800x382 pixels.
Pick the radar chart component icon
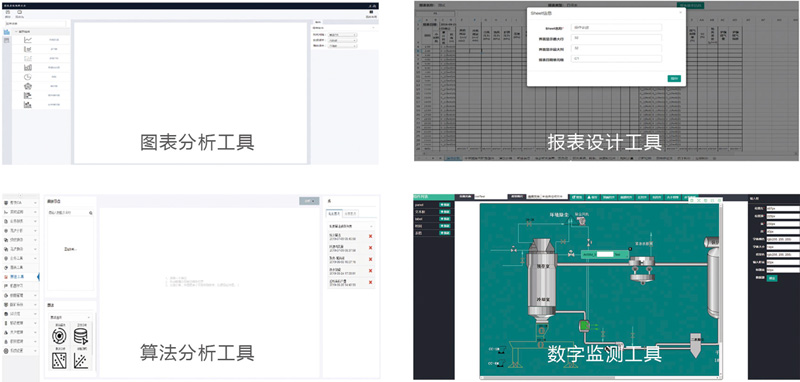tap(28, 86)
